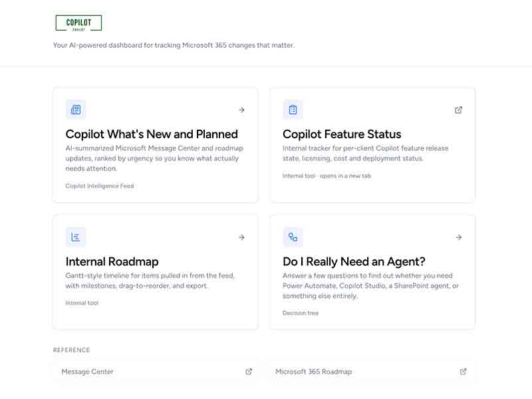This screenshot has width=532, height=399.
Task: Open arrow on Copilot What's New and Planned card
Action: (x=241, y=110)
